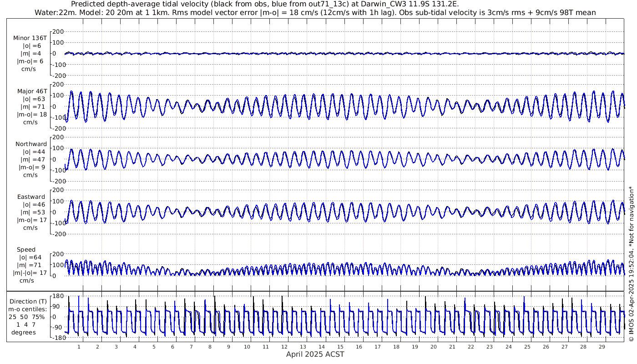The width and height of the screenshot is (637, 364).
Task: Click the 'April 2025 ACST' x-axis label
Action: point(315,354)
